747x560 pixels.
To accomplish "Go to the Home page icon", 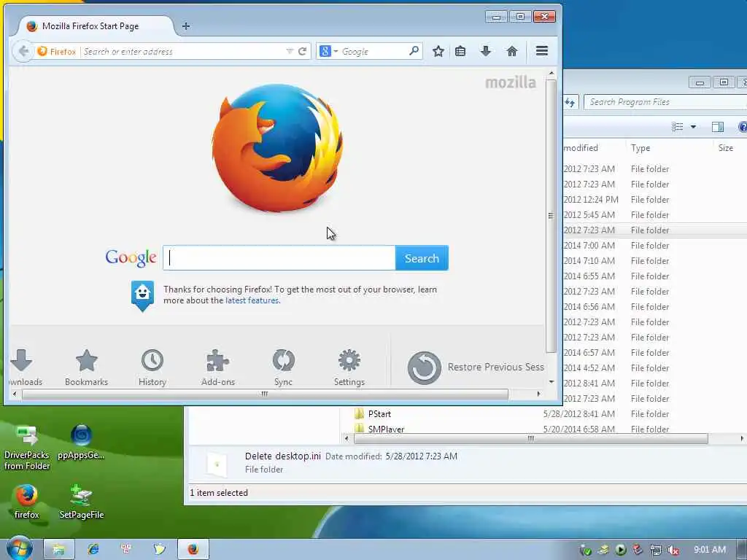I will (x=511, y=51).
